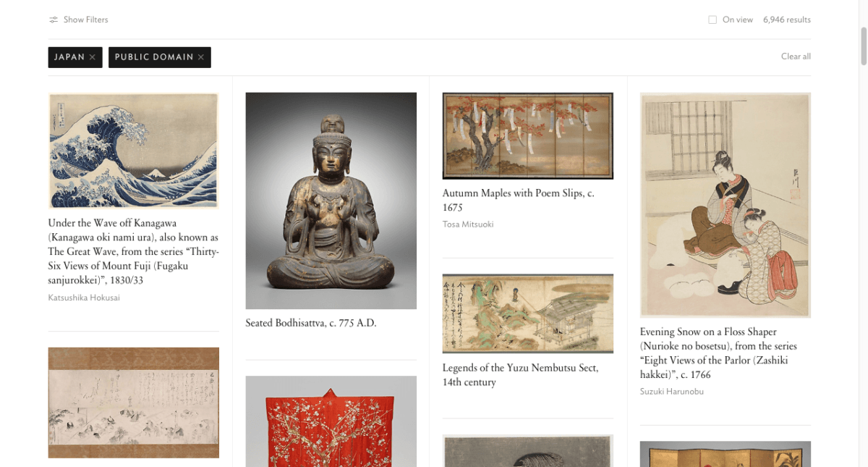This screenshot has width=868, height=467.
Task: Open the gold folding screen image below Harunobu
Action: point(726,454)
